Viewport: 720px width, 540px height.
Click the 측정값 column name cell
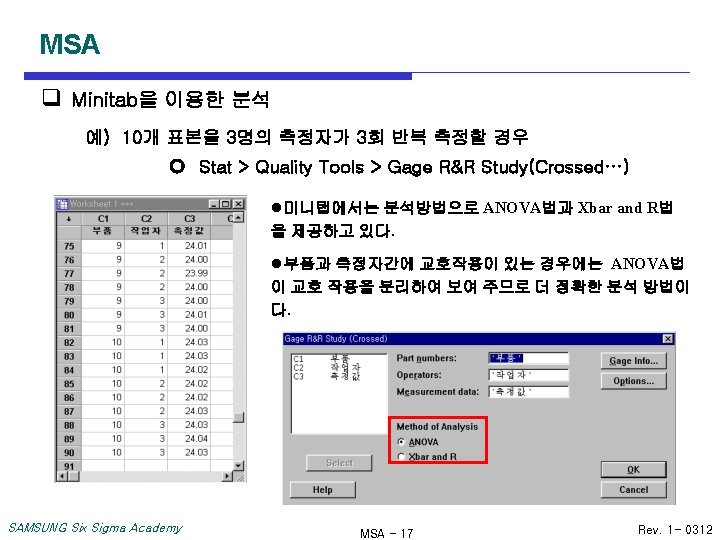pyautogui.click(x=190, y=231)
